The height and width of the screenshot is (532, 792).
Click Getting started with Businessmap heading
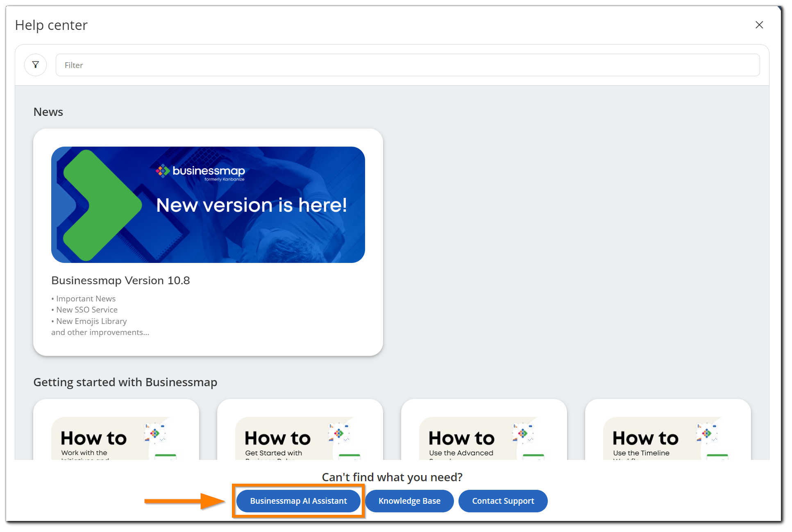point(125,382)
